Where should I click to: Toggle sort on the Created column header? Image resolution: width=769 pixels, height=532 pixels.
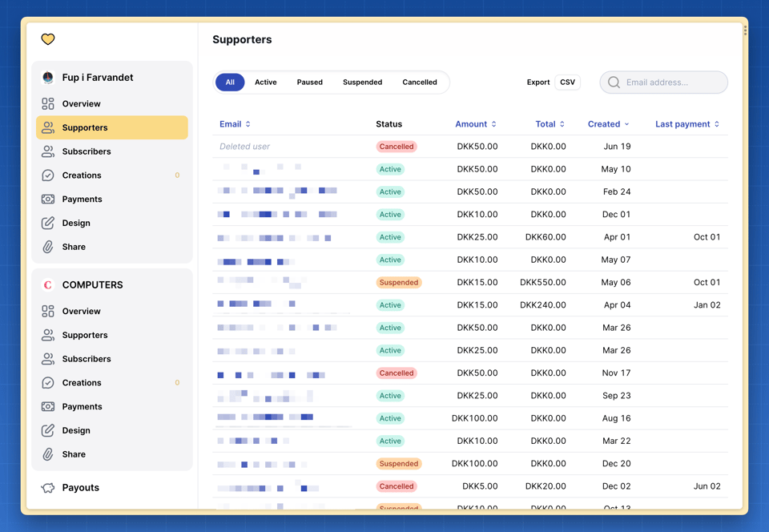(608, 124)
